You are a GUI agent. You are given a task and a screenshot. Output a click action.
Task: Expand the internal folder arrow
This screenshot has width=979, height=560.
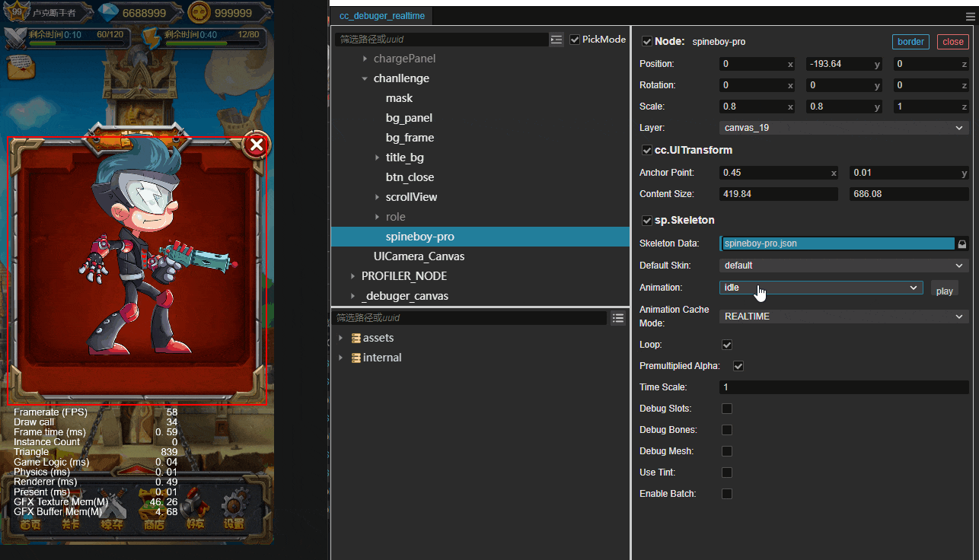tap(340, 358)
